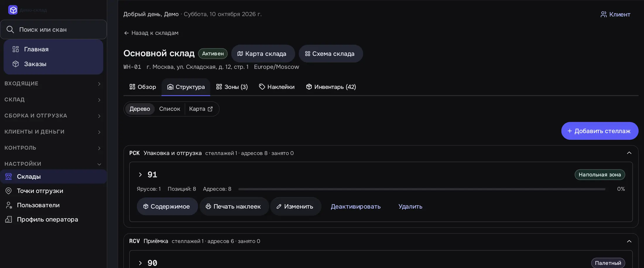Click the Пользователи user icon
This screenshot has width=644, height=268.
pyautogui.click(x=9, y=205)
